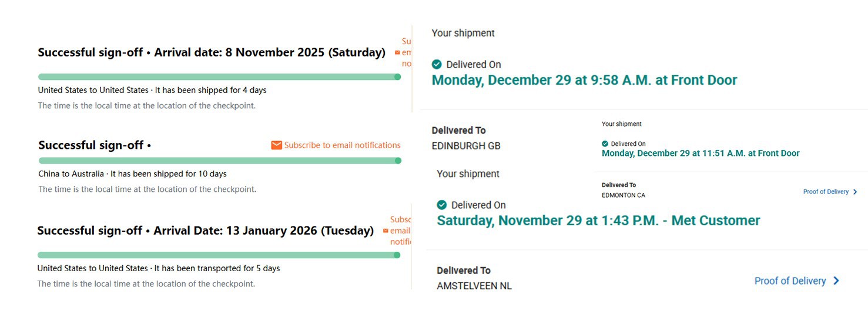This screenshot has height=320, width=868.
Task: Click the EDINBURGH GB delivery destination
Action: pos(466,146)
